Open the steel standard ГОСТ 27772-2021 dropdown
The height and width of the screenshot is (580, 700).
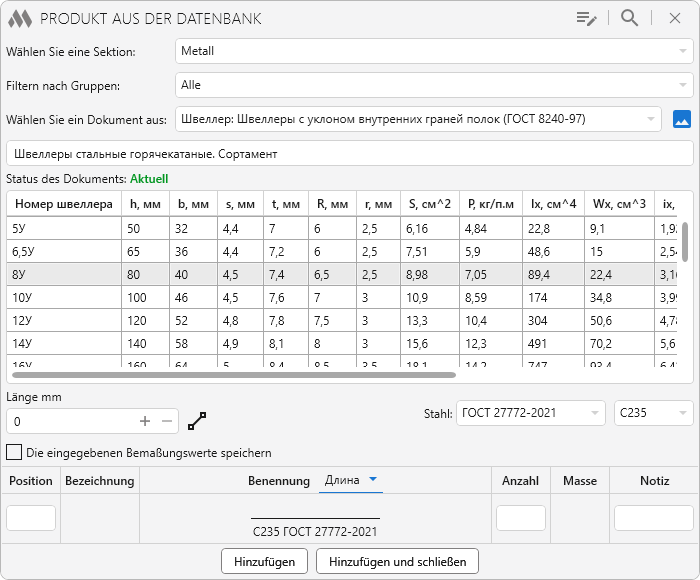(x=530, y=412)
